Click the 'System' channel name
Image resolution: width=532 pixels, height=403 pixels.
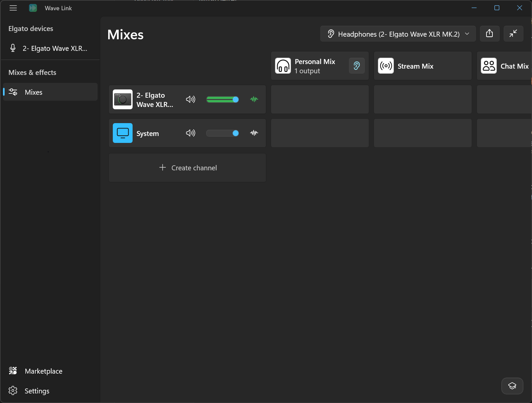[147, 133]
